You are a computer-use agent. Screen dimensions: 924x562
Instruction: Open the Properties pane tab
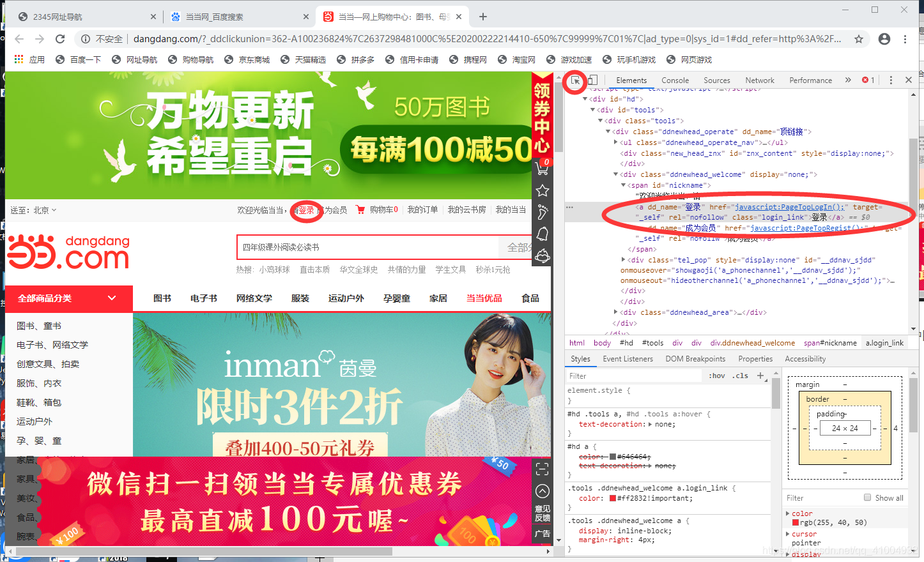tap(755, 359)
